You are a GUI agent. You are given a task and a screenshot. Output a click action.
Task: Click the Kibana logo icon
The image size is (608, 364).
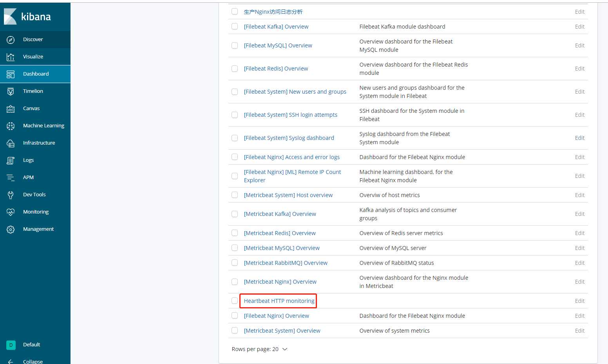coord(11,16)
